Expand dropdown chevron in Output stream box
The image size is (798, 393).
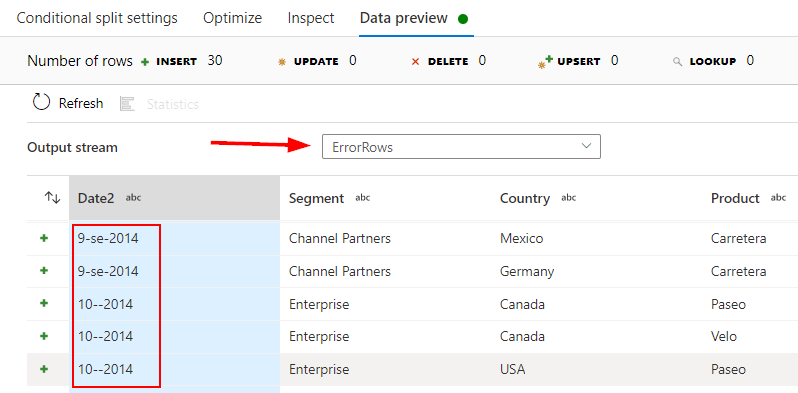point(586,146)
